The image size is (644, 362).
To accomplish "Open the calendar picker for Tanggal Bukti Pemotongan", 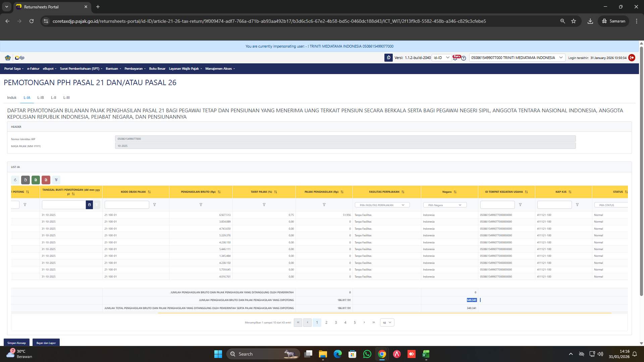I will 89,204.
